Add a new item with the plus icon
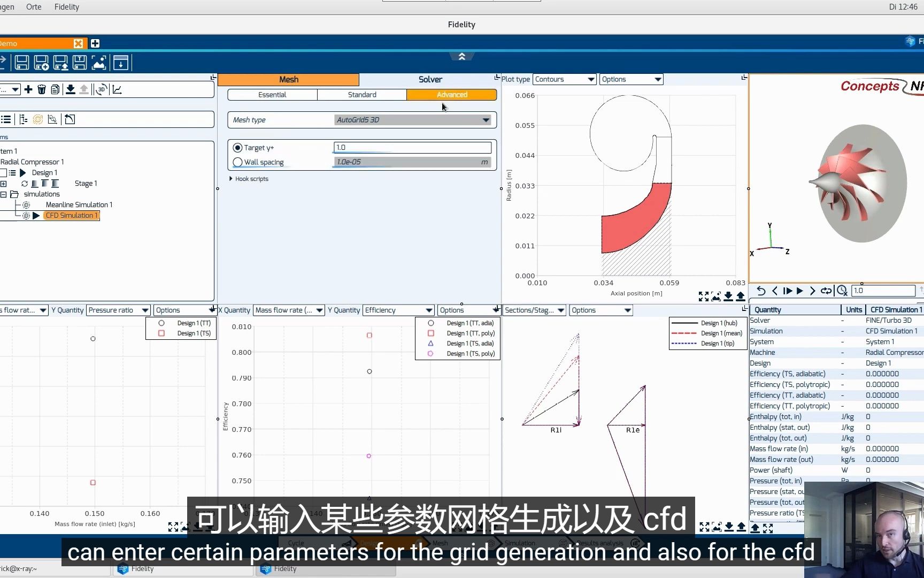924x578 pixels. coord(28,89)
